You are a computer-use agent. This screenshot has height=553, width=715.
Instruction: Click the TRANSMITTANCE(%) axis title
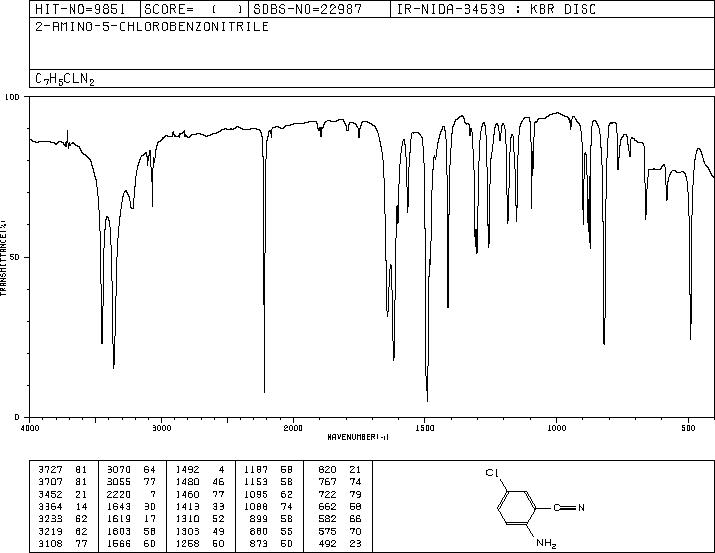4,257
